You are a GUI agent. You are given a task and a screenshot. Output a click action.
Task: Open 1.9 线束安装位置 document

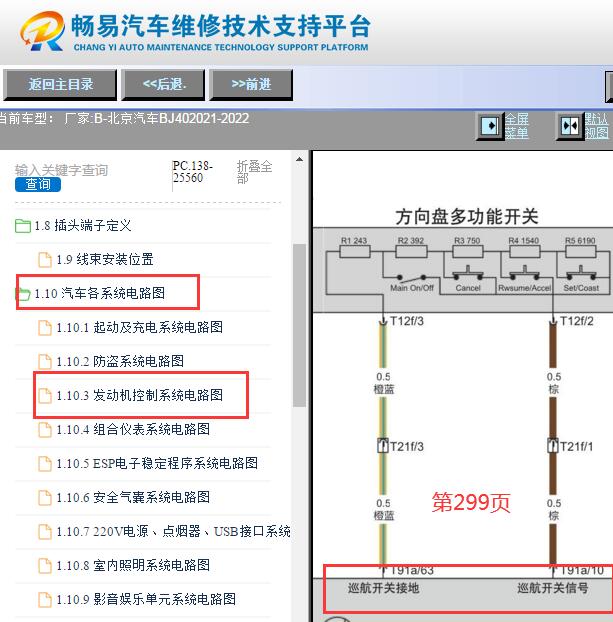click(x=105, y=259)
